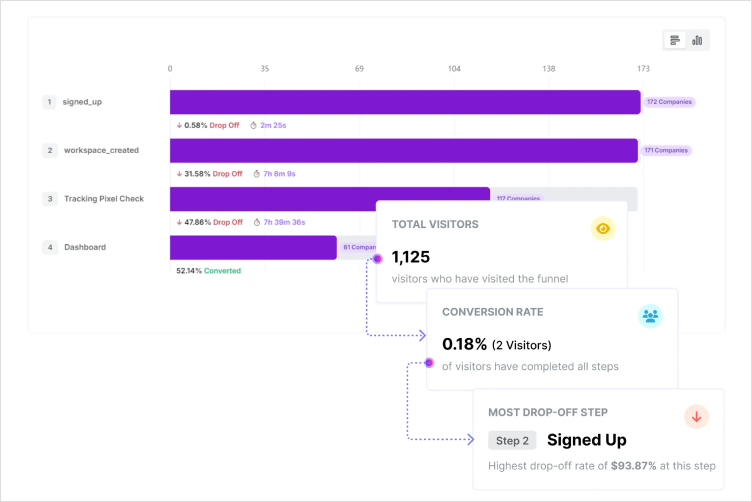Select the Tracking Pixel Check step
The image size is (752, 502).
[104, 199]
